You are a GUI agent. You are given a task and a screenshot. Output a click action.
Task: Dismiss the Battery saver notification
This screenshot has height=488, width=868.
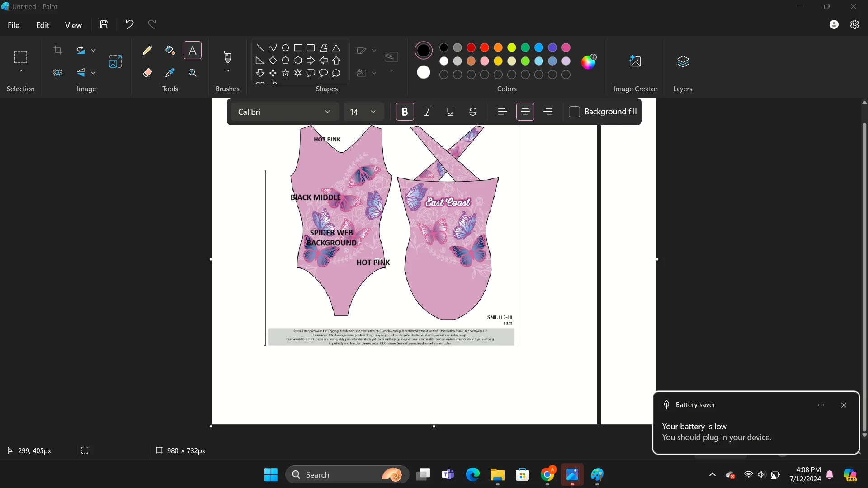(x=844, y=405)
